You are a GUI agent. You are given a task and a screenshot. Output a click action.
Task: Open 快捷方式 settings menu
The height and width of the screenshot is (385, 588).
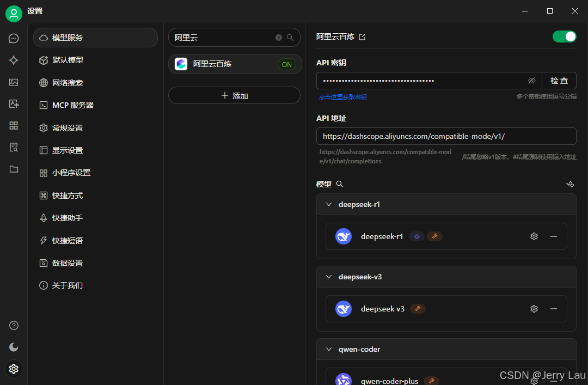(96, 195)
